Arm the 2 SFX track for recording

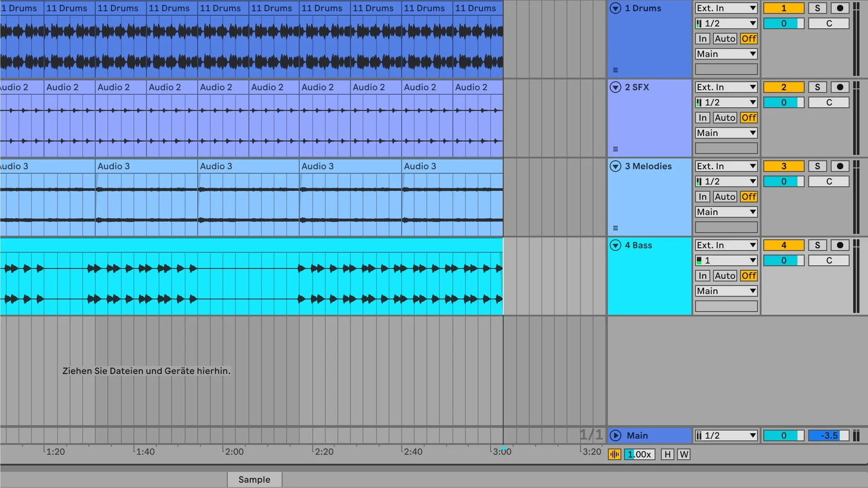coord(840,87)
